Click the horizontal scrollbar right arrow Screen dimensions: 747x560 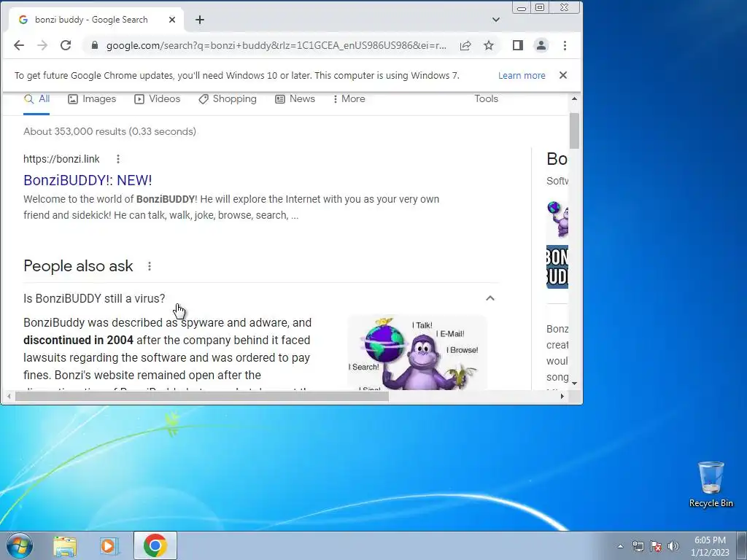pos(562,396)
